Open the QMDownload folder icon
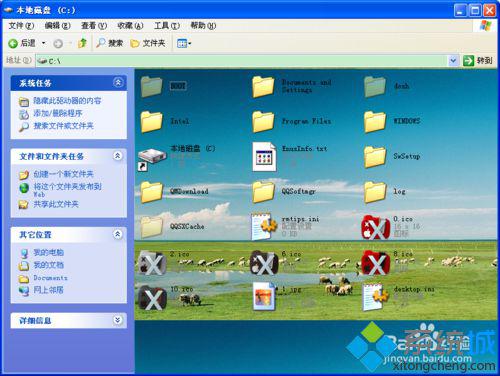 tap(152, 192)
